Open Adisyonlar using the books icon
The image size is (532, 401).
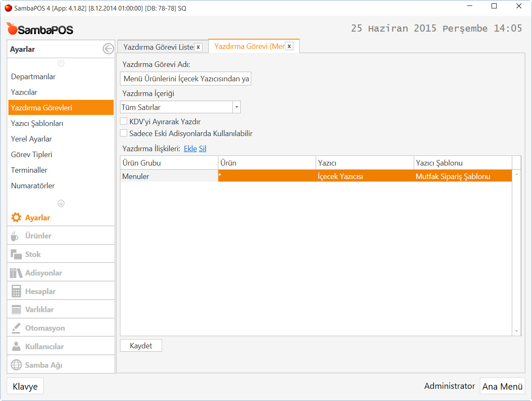click(16, 273)
